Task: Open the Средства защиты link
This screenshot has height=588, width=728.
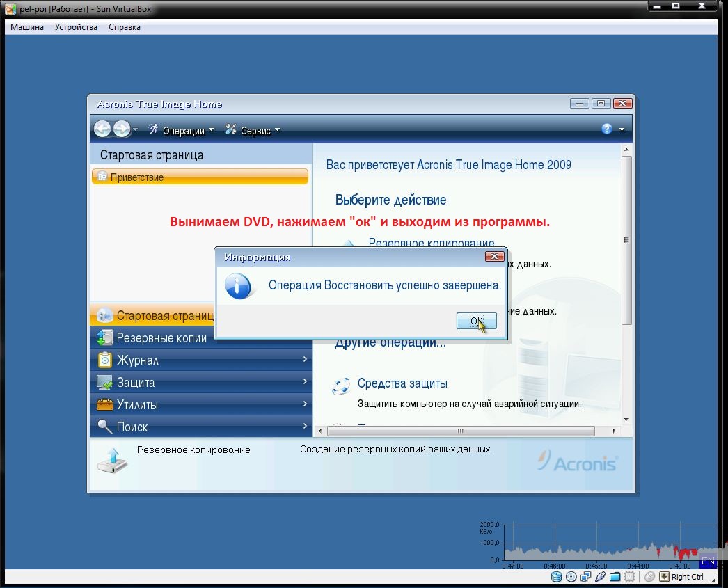Action: (x=402, y=383)
